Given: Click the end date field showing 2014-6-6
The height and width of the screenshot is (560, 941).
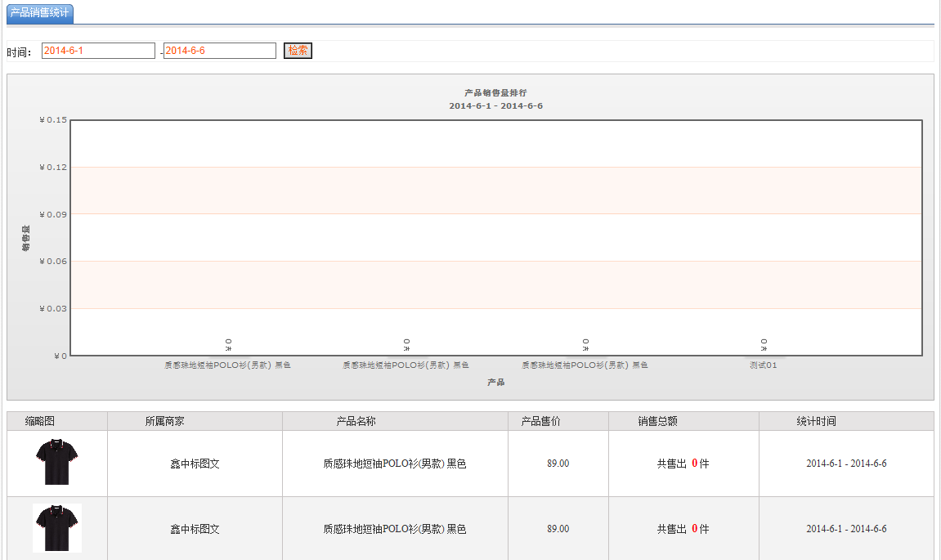Looking at the screenshot, I should pyautogui.click(x=219, y=51).
